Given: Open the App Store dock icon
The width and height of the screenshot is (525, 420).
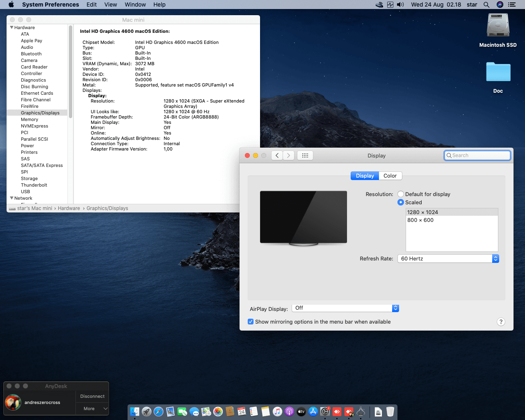Looking at the screenshot, I should (x=313, y=411).
